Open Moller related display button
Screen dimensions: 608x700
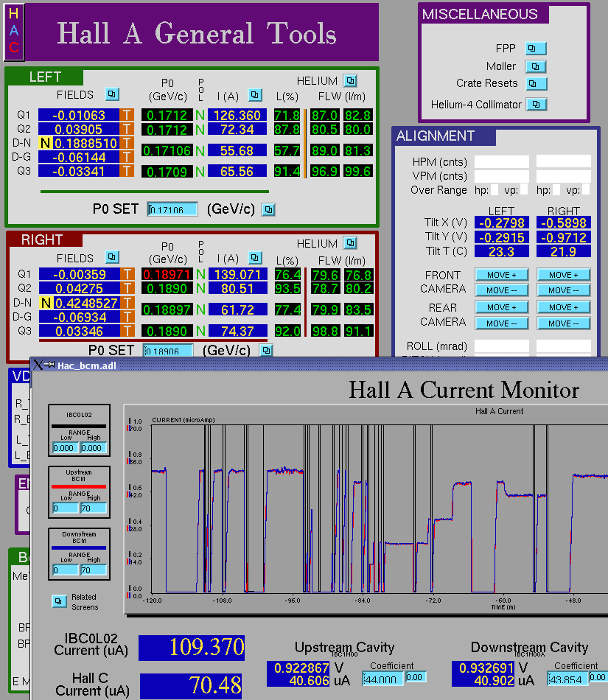[x=535, y=66]
